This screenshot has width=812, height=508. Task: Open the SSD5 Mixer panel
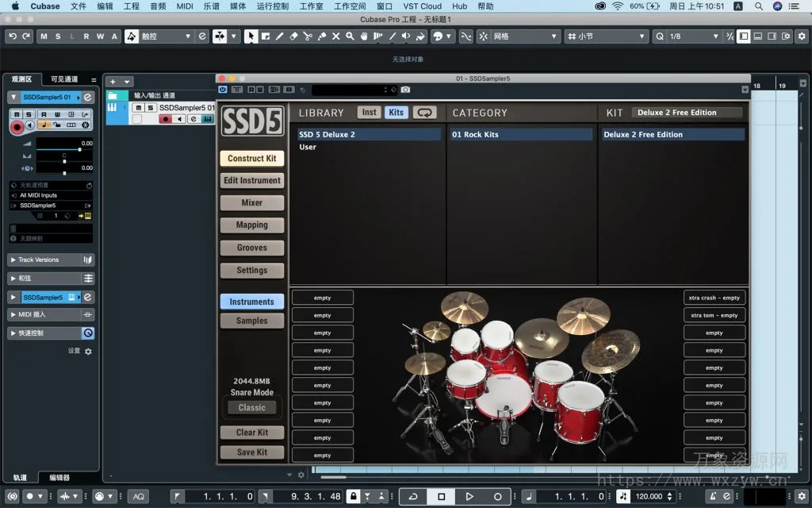pyautogui.click(x=251, y=202)
